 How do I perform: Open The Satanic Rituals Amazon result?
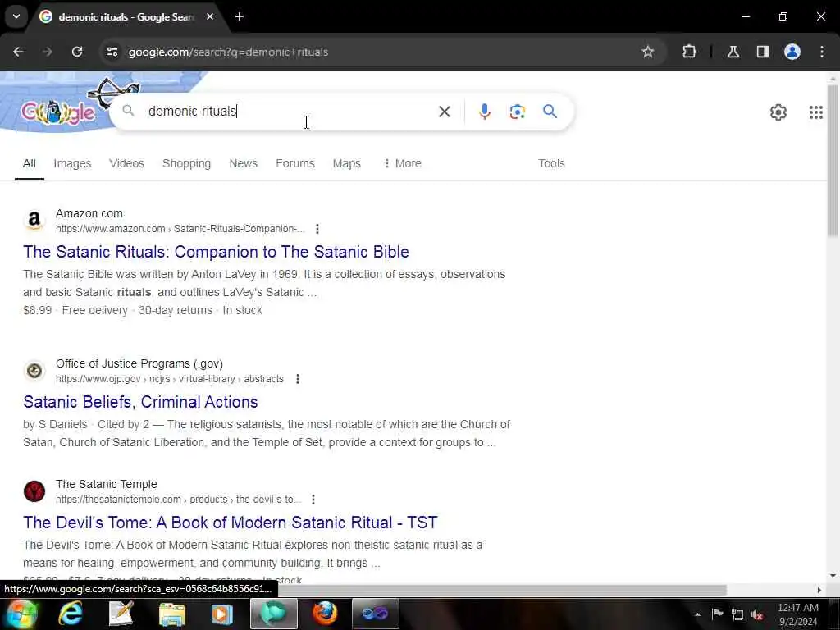tap(216, 252)
